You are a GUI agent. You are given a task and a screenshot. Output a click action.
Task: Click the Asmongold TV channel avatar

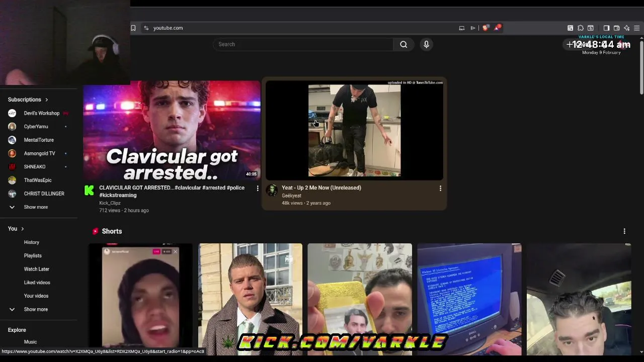pyautogui.click(x=12, y=153)
